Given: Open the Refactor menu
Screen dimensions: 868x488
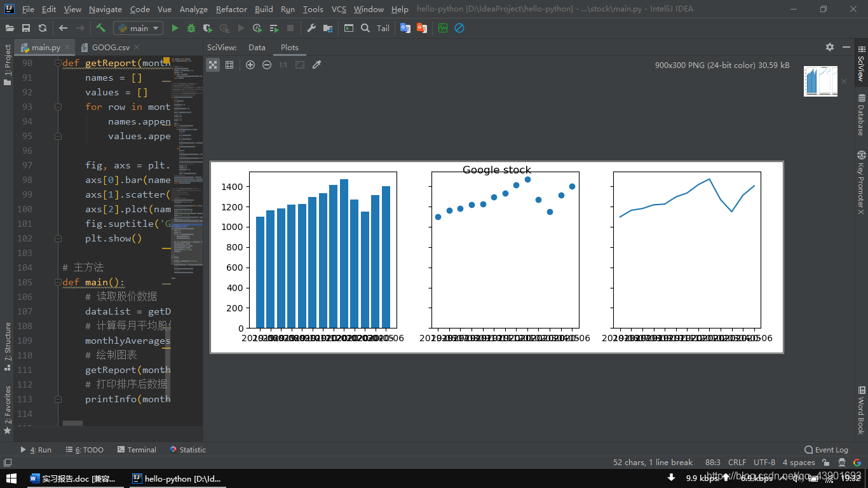Looking at the screenshot, I should pyautogui.click(x=231, y=9).
